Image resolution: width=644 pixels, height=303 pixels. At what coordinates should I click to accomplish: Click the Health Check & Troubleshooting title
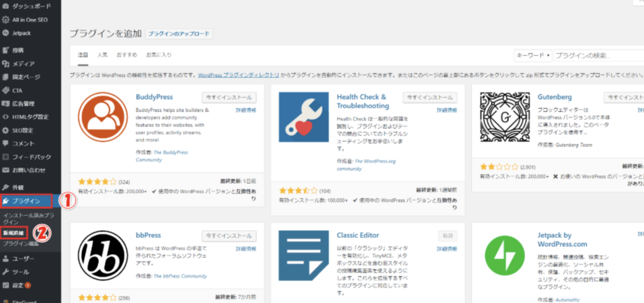click(363, 101)
